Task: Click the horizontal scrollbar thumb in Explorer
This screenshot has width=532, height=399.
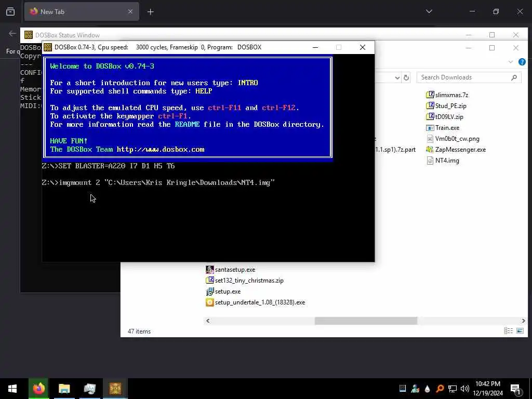Action: (366, 321)
